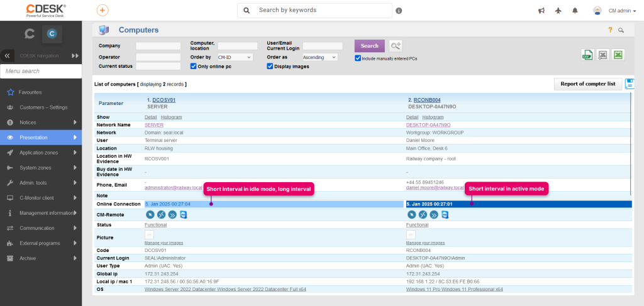Click the double right arrow in CDESK navigation
The width and height of the screenshot is (644, 306).
coord(75,56)
